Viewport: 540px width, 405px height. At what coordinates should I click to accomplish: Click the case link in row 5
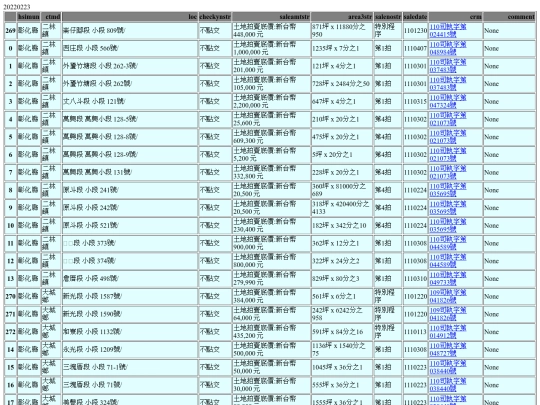[447, 137]
